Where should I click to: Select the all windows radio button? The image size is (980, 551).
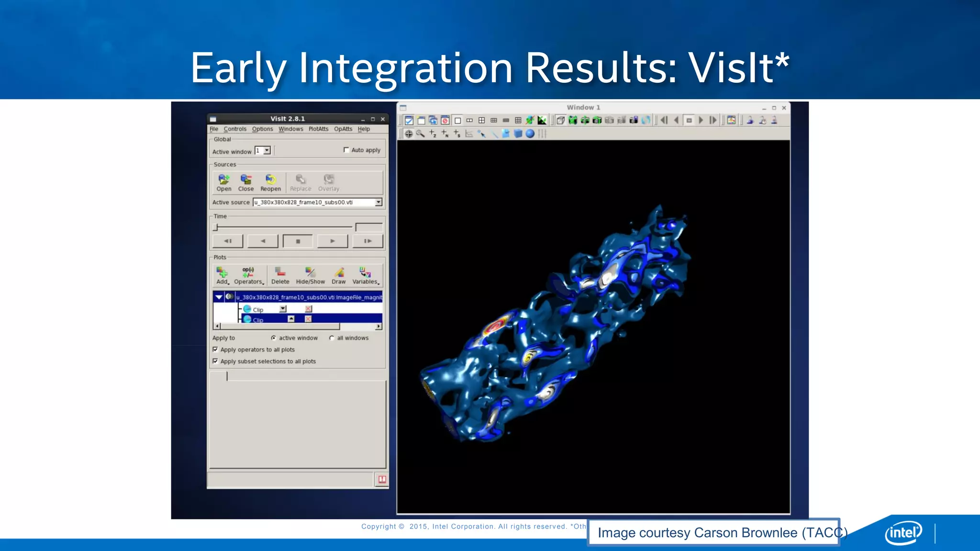pyautogui.click(x=332, y=338)
